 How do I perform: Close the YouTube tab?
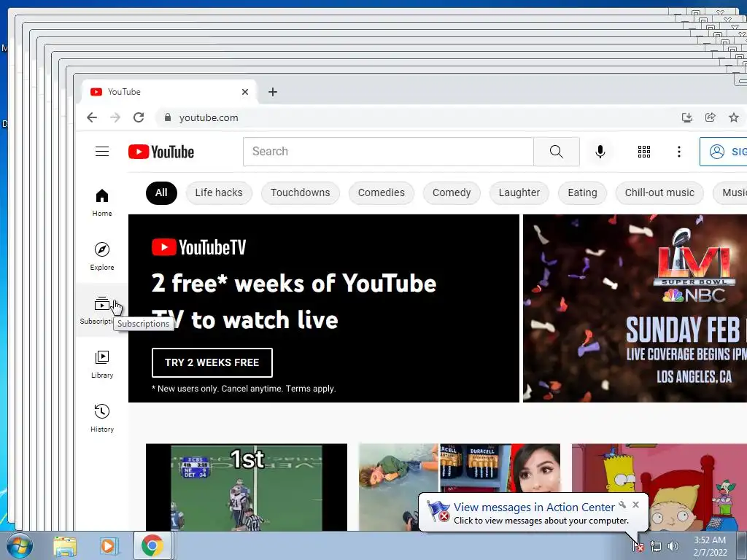point(245,92)
